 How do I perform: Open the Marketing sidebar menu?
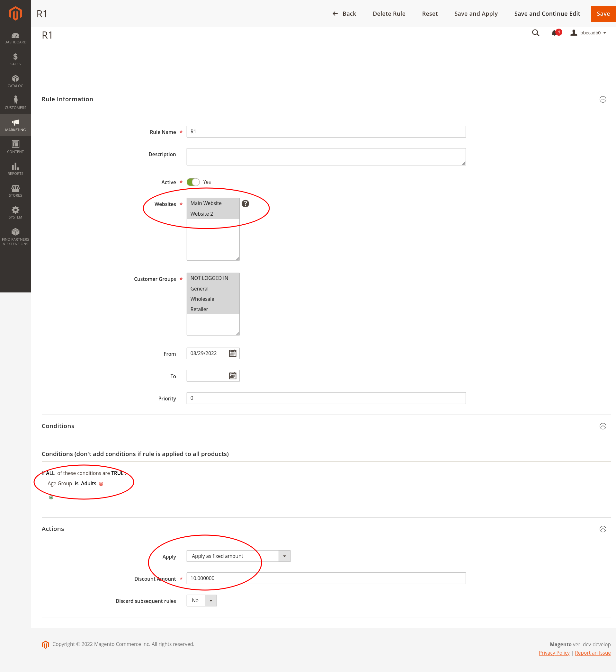click(15, 124)
